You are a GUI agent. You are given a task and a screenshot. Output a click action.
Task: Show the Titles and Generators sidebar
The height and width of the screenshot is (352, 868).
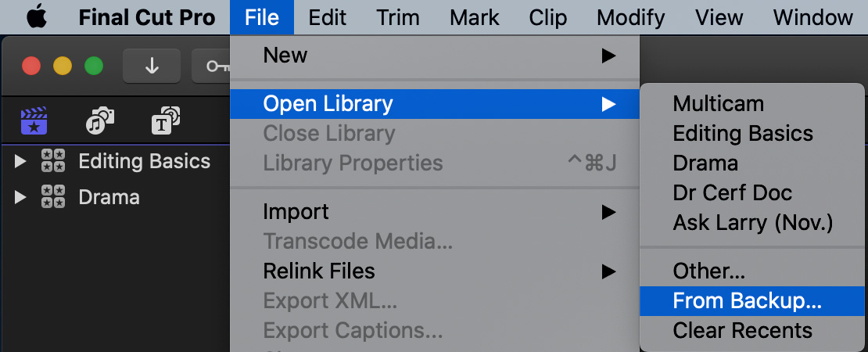(166, 120)
